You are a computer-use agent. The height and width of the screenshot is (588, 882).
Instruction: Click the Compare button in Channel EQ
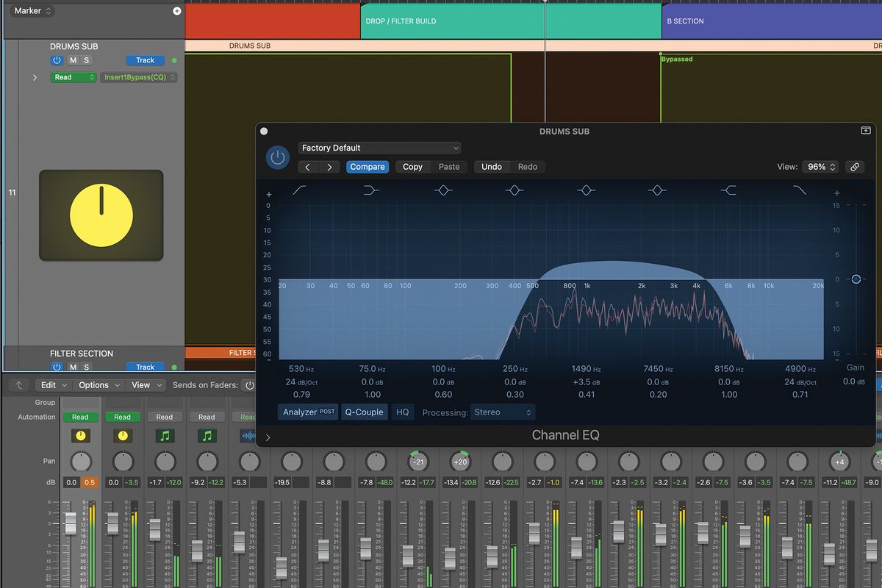(x=367, y=167)
